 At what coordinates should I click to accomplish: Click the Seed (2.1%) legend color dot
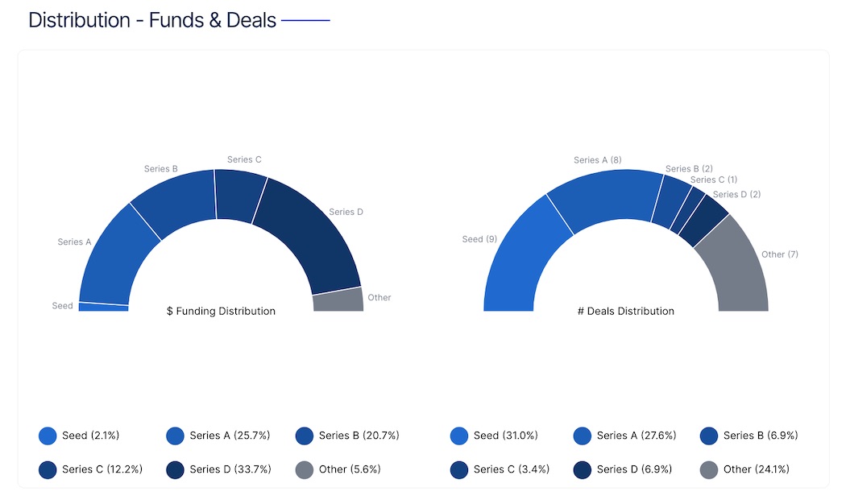click(x=48, y=436)
